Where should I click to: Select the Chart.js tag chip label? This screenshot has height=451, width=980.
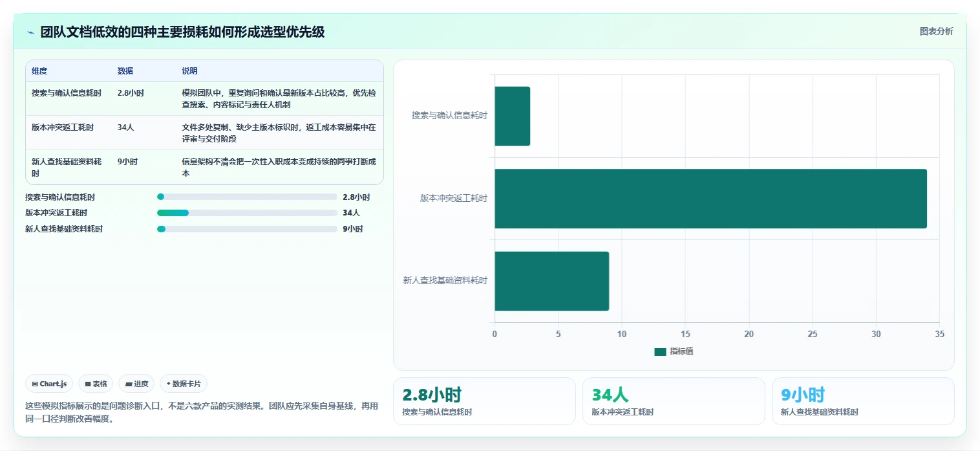[53, 384]
